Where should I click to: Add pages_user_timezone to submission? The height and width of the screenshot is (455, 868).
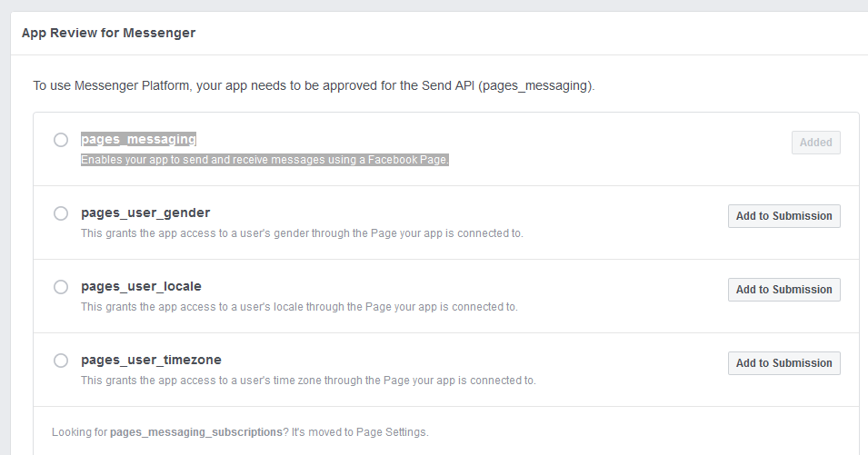click(x=783, y=363)
